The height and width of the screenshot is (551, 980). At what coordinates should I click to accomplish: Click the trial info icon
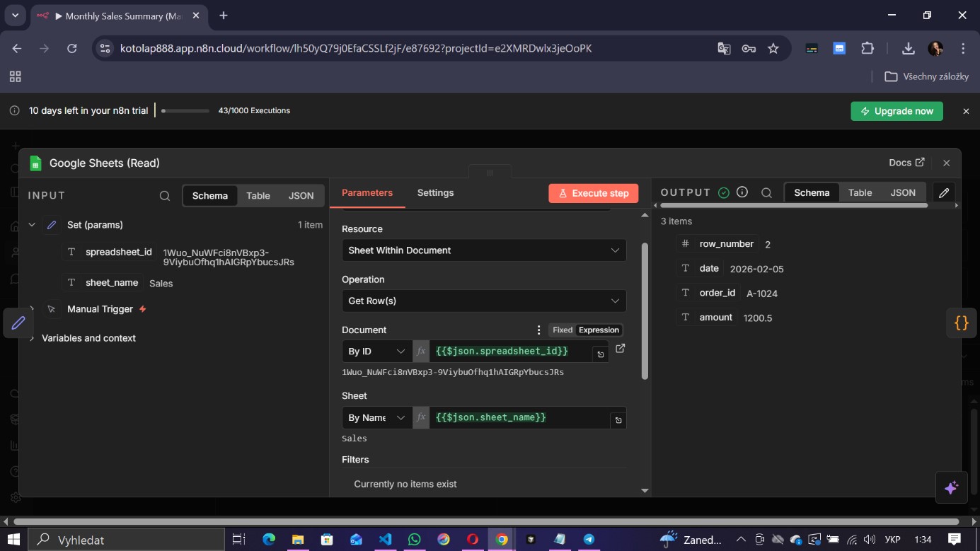pos(14,111)
